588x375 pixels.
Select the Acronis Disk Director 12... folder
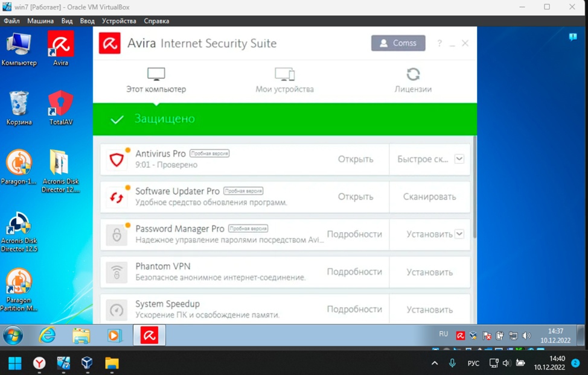point(60,171)
